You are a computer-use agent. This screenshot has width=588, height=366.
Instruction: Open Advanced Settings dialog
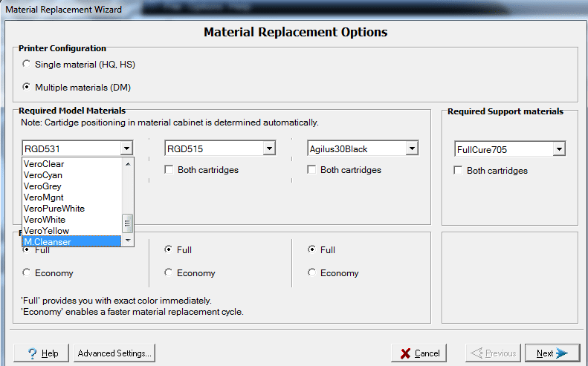pos(114,353)
